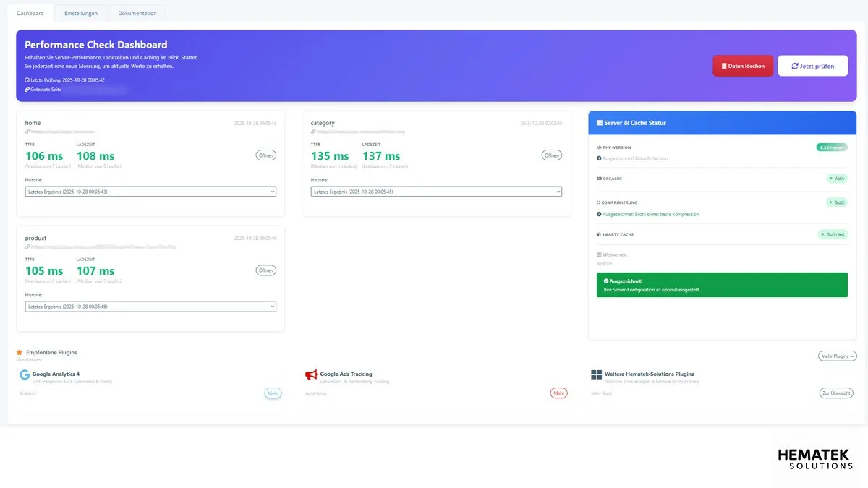Click the Google Analytics 4 plugin title
The height and width of the screenshot is (488, 868).
[56, 374]
